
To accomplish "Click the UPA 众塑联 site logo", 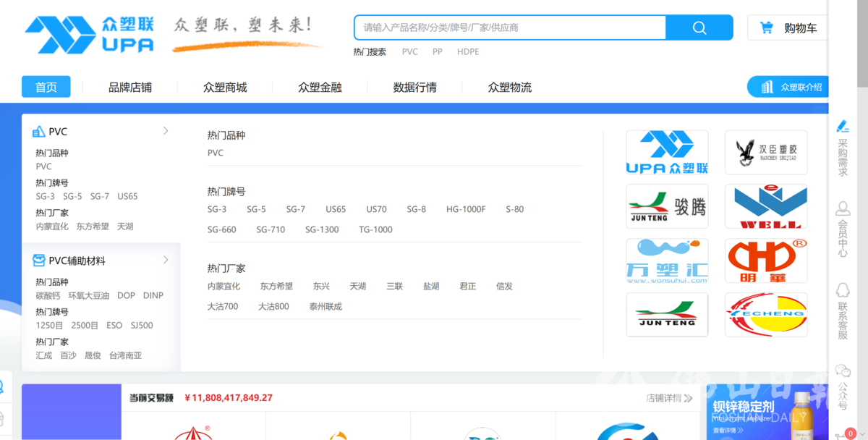I will coord(89,33).
